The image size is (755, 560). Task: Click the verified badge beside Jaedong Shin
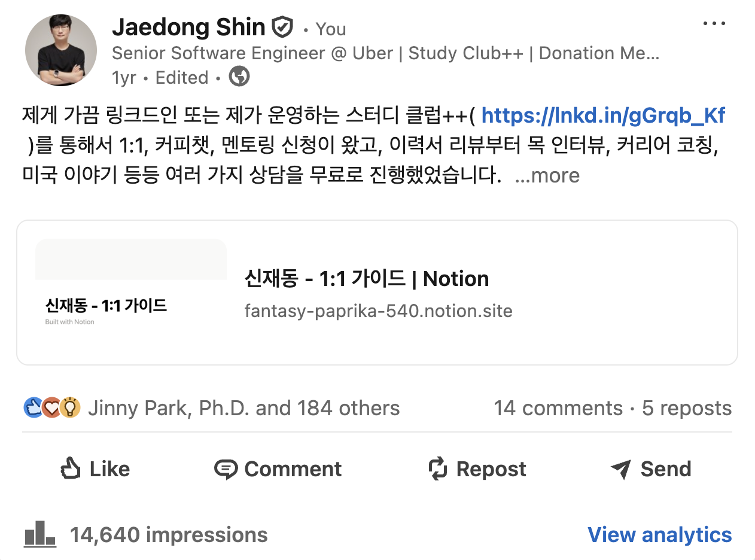coord(281,26)
